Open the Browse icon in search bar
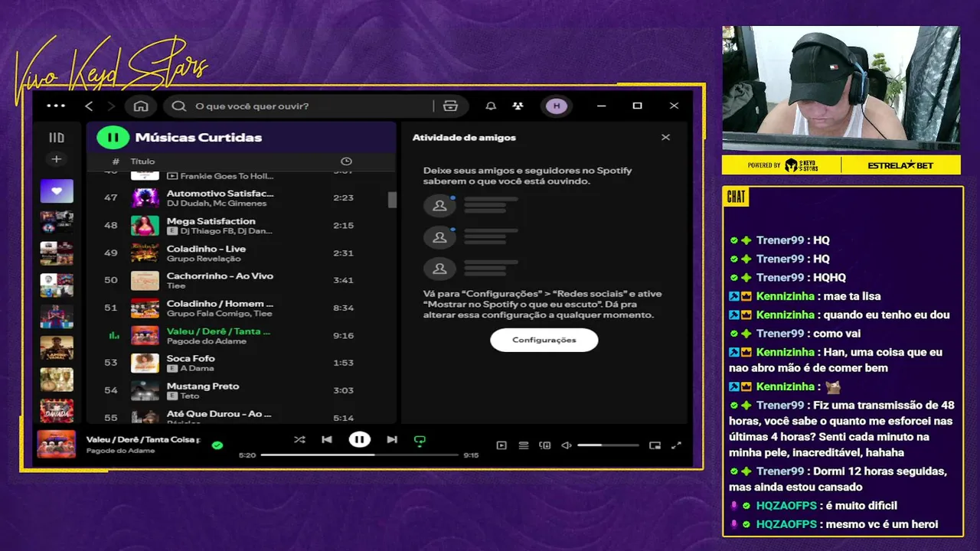Viewport: 980px width, 551px height. click(x=450, y=106)
